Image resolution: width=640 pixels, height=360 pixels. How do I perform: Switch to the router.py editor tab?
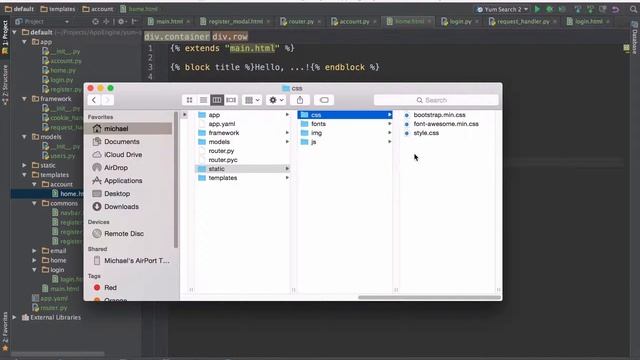click(x=301, y=22)
